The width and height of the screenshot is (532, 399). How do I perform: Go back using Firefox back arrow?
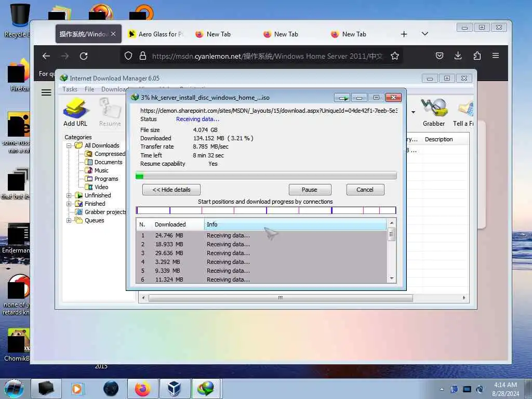click(x=46, y=56)
